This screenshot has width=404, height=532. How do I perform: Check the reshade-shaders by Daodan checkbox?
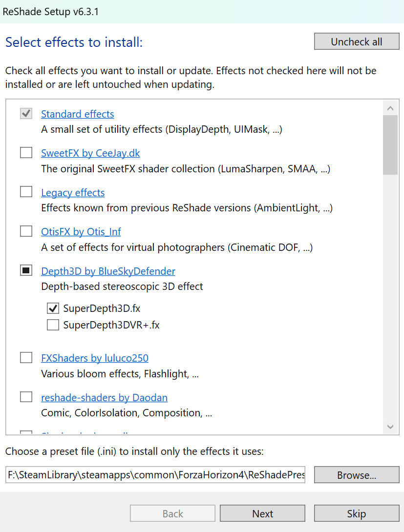[x=26, y=397]
